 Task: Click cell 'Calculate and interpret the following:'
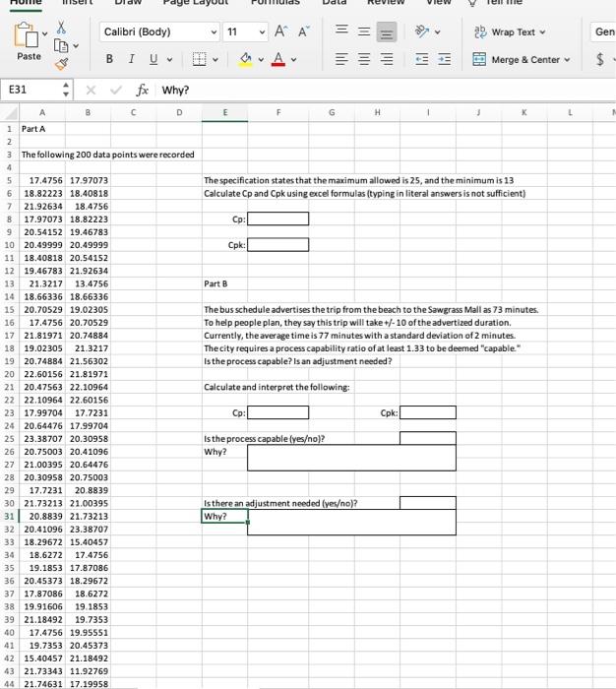(277, 387)
